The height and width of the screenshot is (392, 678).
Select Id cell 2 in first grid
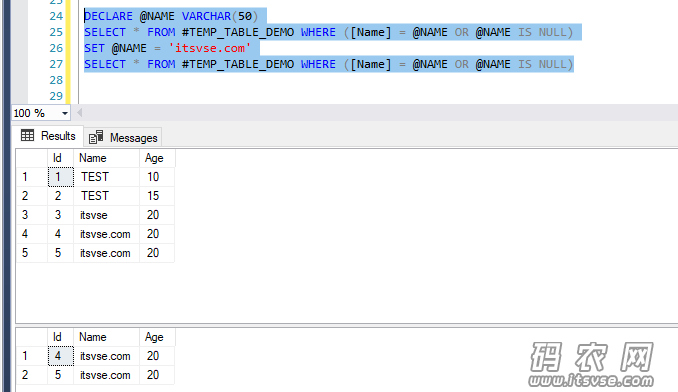(x=61, y=196)
